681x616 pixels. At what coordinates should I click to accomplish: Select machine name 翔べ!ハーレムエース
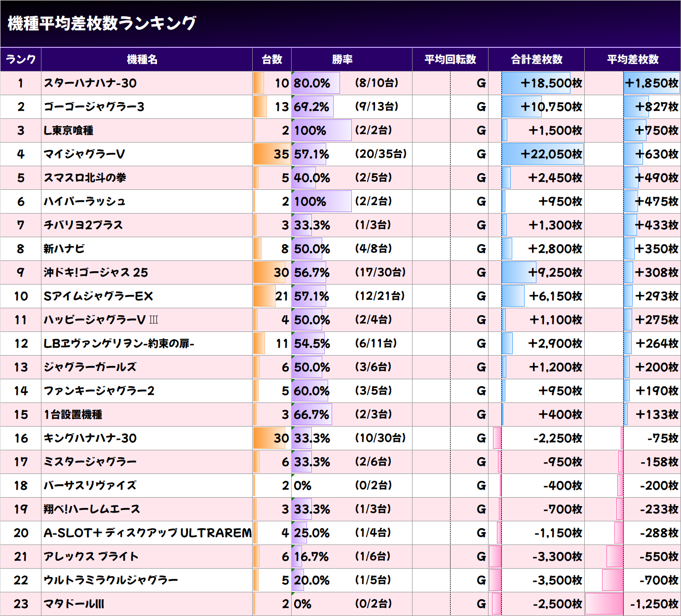(92, 509)
